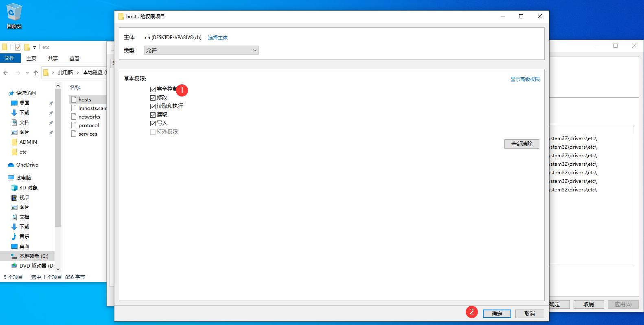
Task: Click the New folder icon in the Explorer quick access toolbar
Action: [x=27, y=47]
